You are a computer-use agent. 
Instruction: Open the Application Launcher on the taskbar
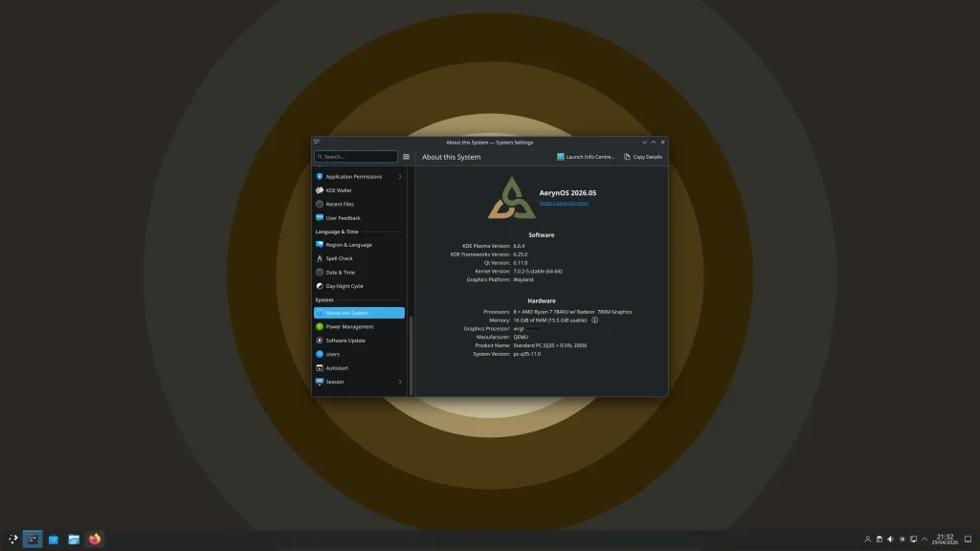(12, 539)
